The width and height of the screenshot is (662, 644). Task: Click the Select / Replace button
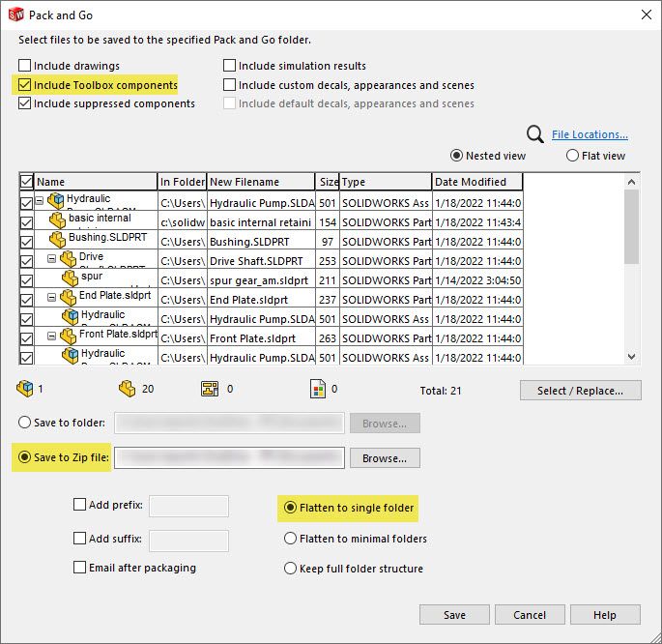coord(580,391)
